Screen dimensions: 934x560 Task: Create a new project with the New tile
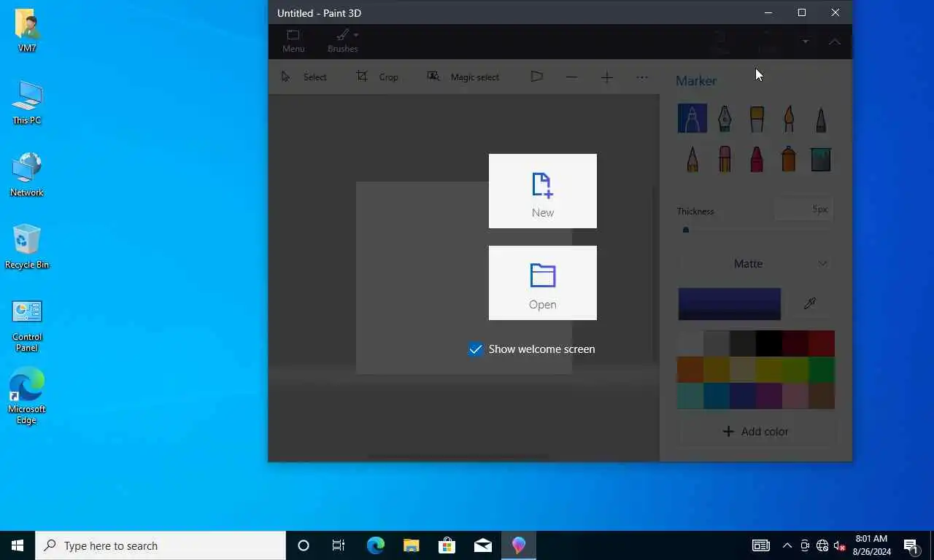(x=543, y=191)
